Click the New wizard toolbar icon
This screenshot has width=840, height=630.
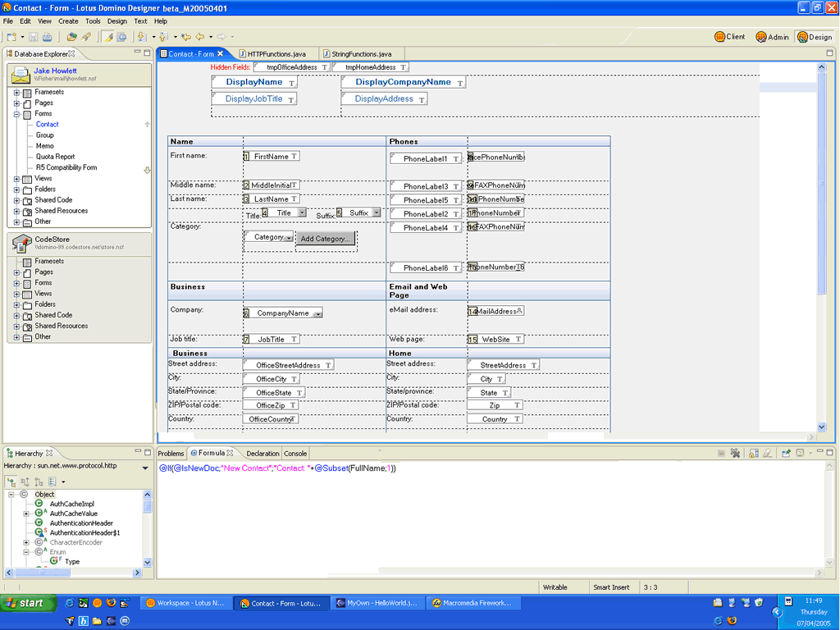(11, 37)
